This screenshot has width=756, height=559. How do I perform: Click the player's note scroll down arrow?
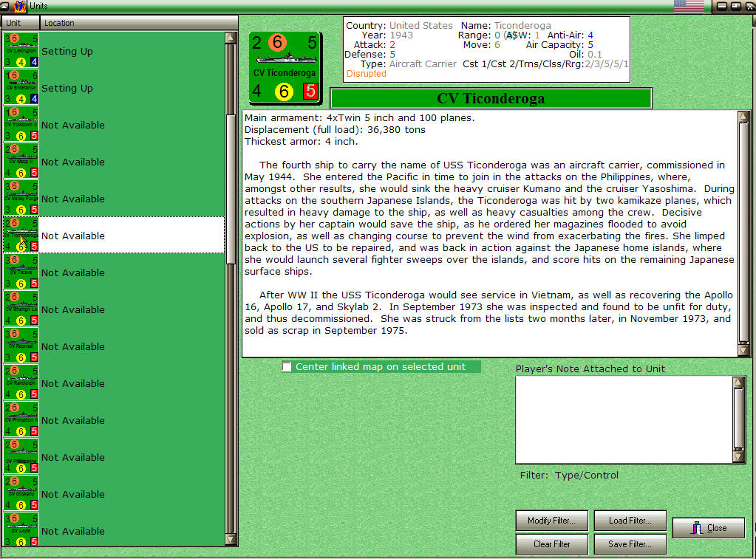click(x=738, y=456)
